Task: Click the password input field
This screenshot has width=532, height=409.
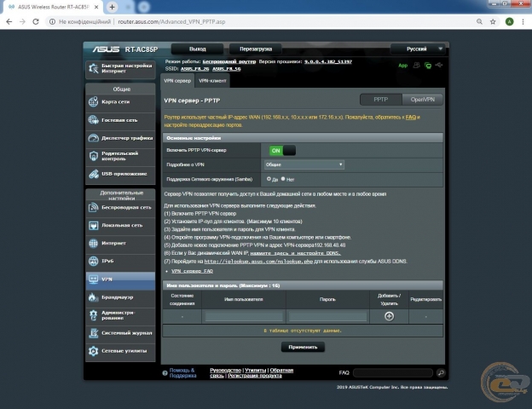Action: [327, 316]
